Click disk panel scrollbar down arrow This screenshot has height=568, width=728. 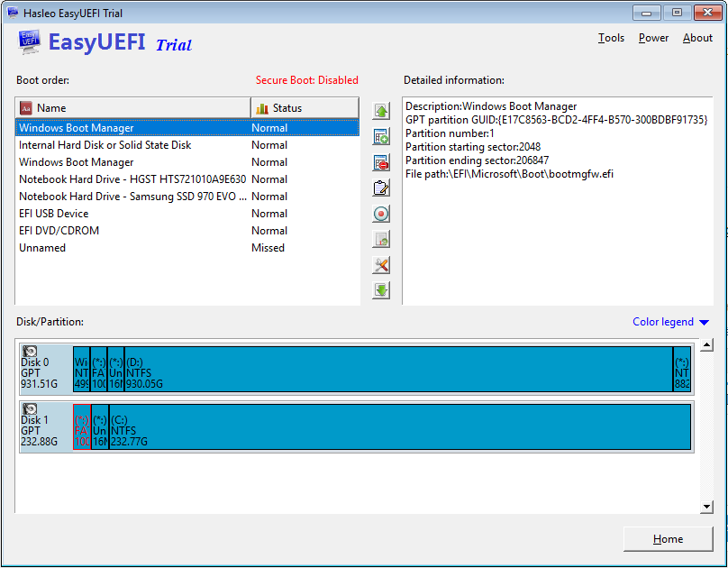pos(706,507)
